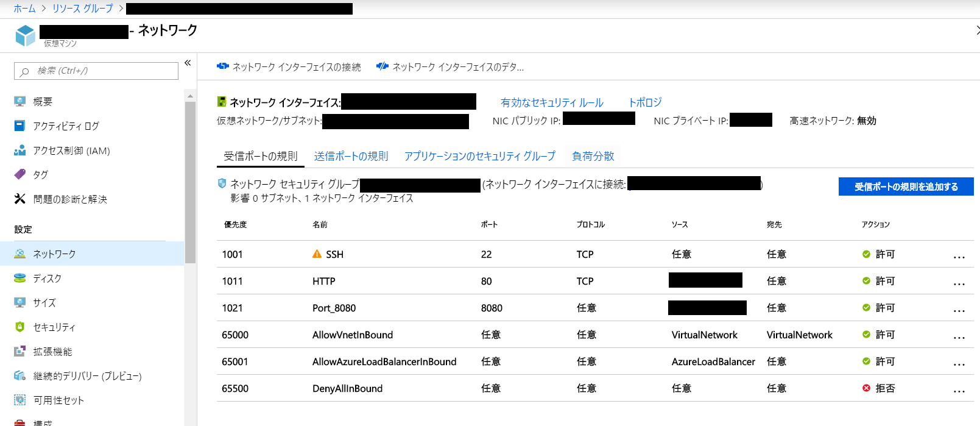The image size is (980, 426).
Task: Click the network security group shield icon
Action: (222, 183)
